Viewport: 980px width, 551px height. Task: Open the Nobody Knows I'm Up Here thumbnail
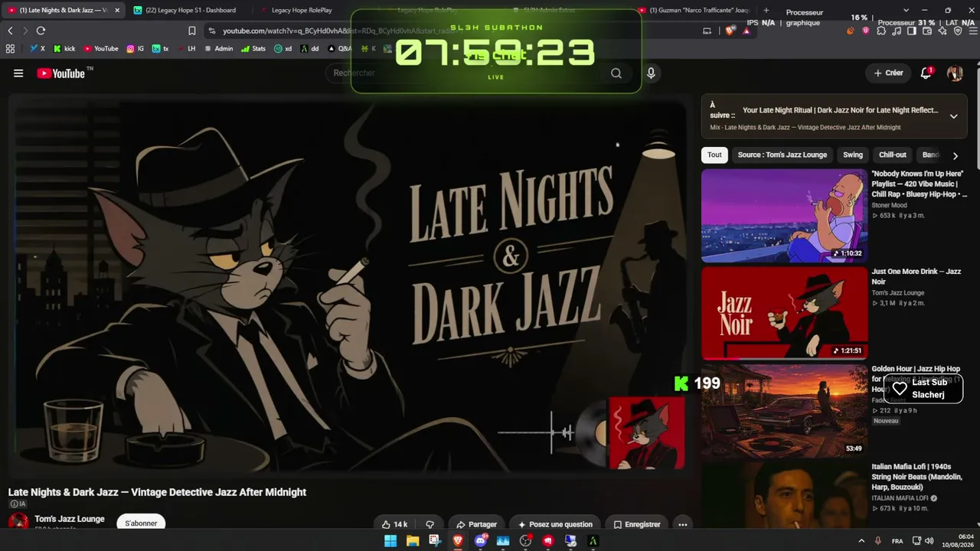[784, 215]
